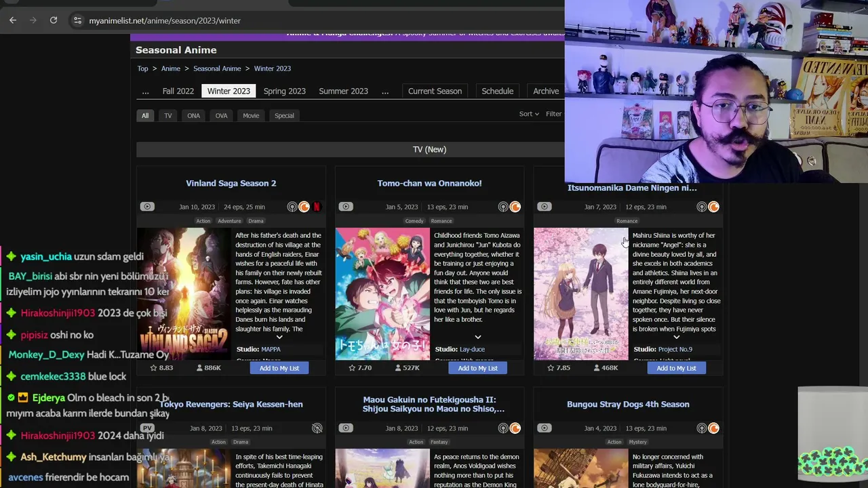Click the 527K members count on Tomo-chan

pos(408,368)
